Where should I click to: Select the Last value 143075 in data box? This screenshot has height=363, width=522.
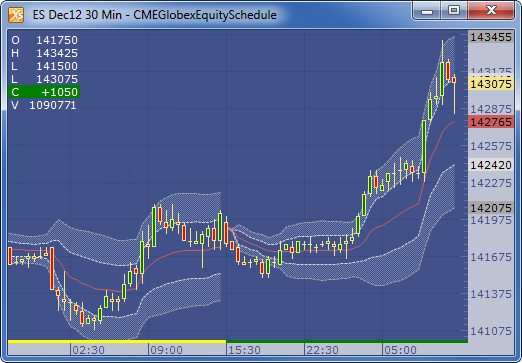57,79
